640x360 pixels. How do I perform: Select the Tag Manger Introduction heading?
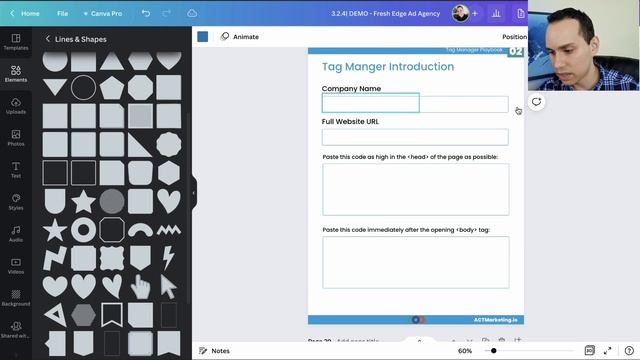388,67
